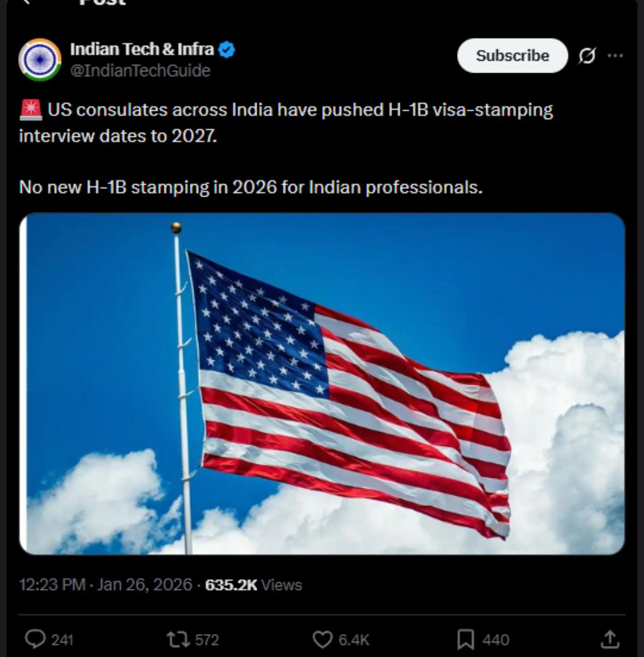Click the 6.4K likes number

pyautogui.click(x=354, y=640)
